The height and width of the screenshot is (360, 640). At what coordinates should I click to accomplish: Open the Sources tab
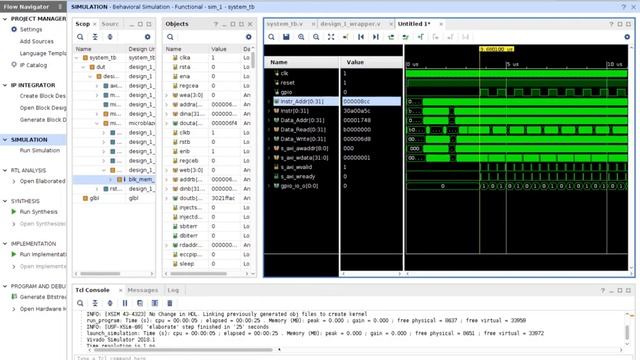pyautogui.click(x=110, y=24)
